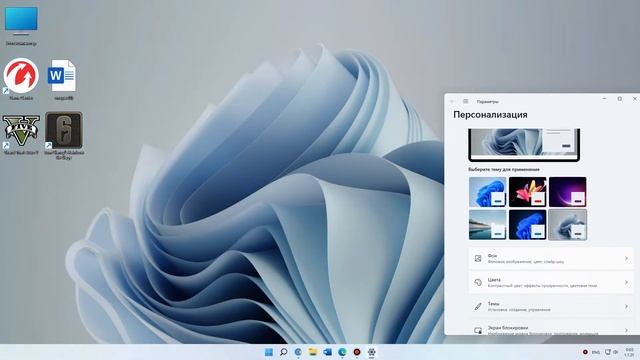Click the Параметры window title
The height and width of the screenshot is (360, 640).
click(x=488, y=102)
